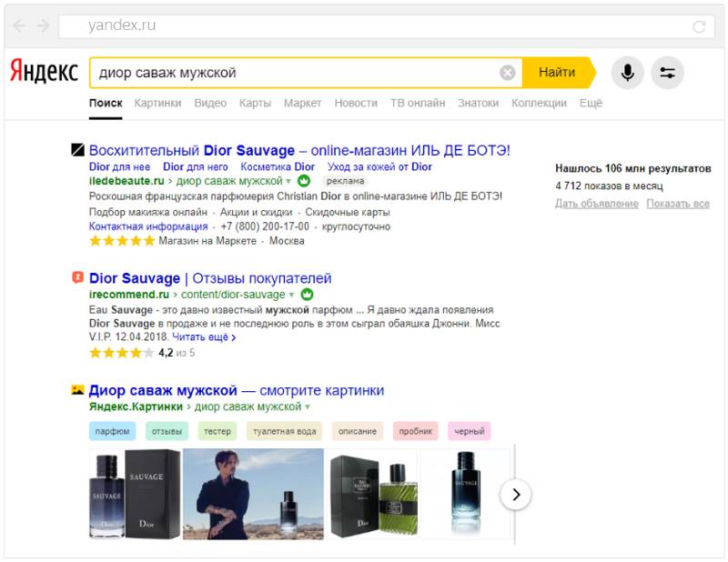728x562 pixels.
Task: Select the green отзывы tag
Action: click(167, 431)
